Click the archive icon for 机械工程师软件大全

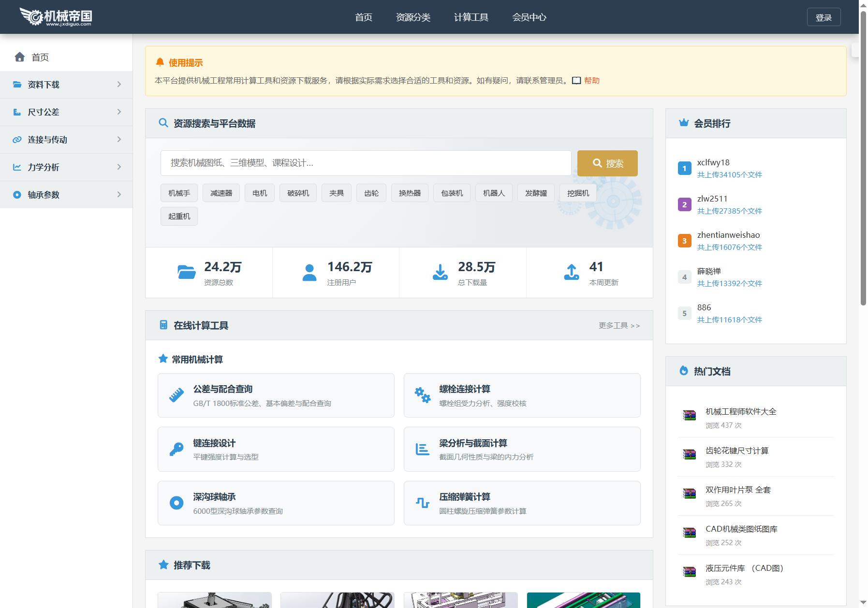click(x=689, y=415)
